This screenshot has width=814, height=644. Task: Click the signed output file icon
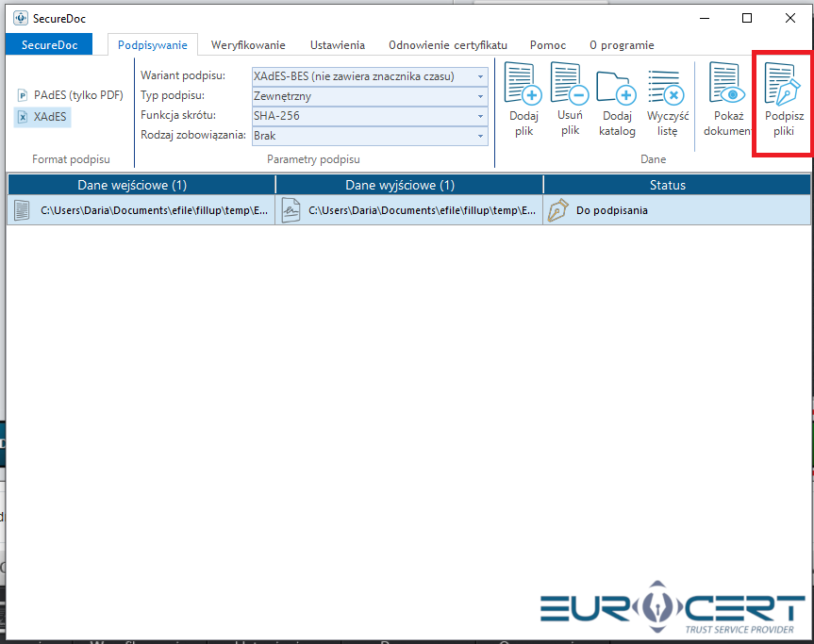291,210
